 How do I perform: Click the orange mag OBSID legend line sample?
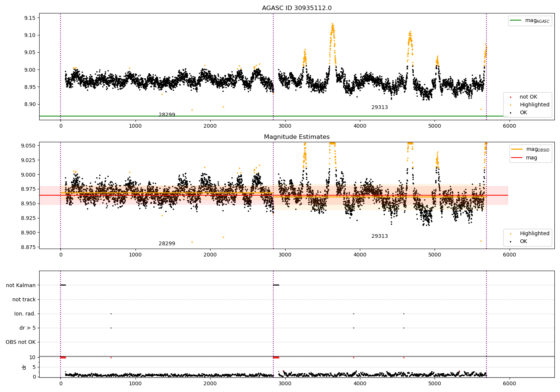coord(517,149)
